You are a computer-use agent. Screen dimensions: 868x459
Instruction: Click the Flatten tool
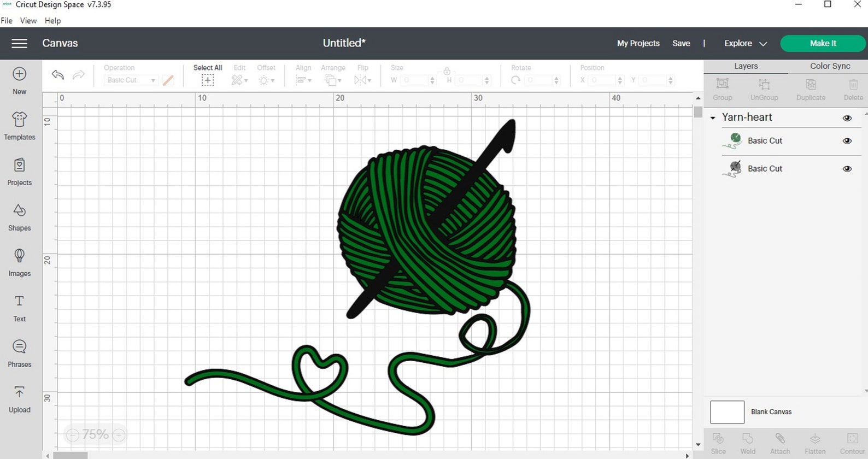(815, 443)
